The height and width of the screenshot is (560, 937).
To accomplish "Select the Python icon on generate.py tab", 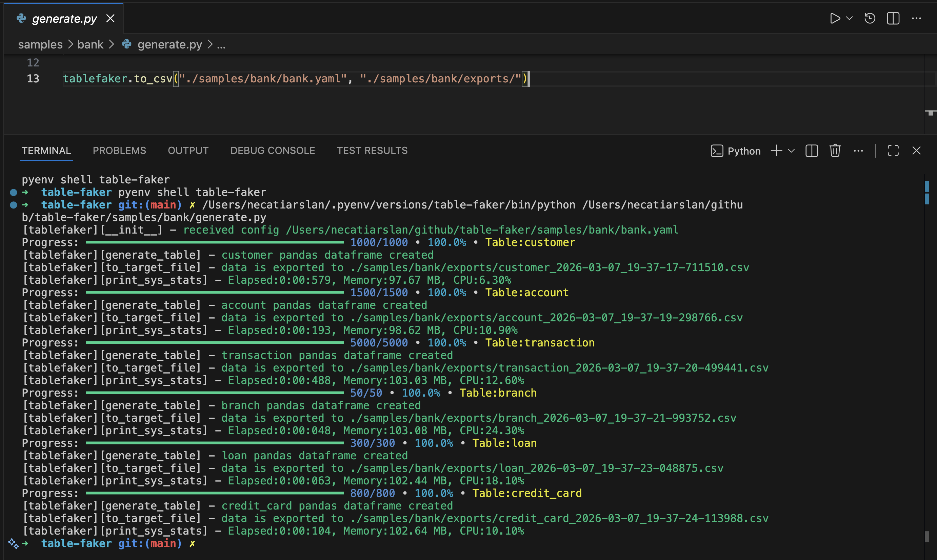I will (x=21, y=18).
